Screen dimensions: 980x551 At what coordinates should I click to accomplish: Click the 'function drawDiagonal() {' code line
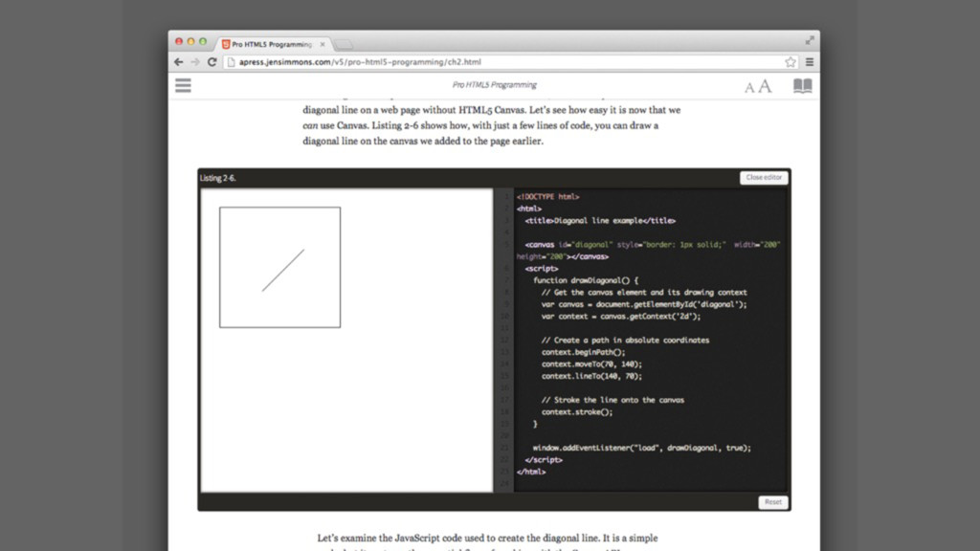586,280
